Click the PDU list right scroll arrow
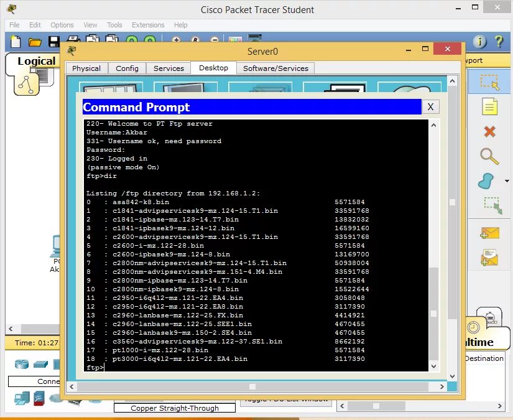Viewport: 513px width, 420px height. pos(499,406)
